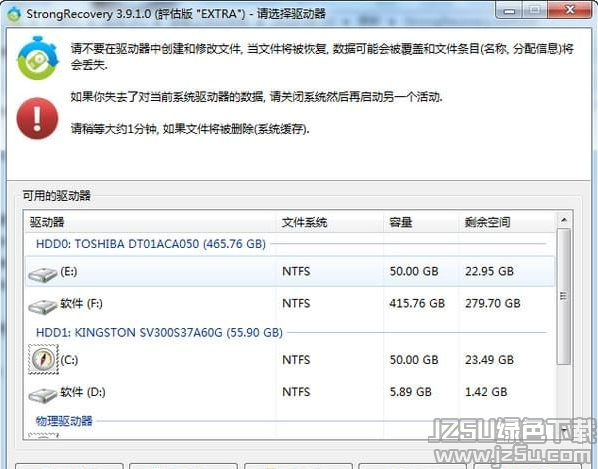Click the drive list vertical scrollbar thumb
The height and width of the screenshot is (469, 598).
coord(564,296)
